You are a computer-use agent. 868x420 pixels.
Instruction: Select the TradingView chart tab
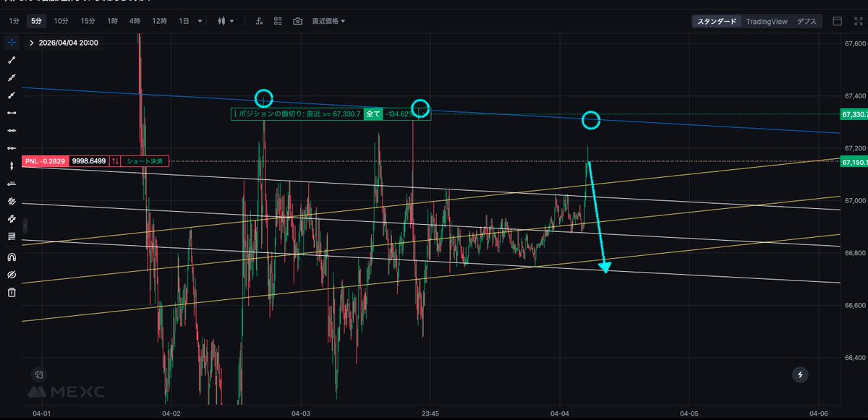[x=766, y=21]
